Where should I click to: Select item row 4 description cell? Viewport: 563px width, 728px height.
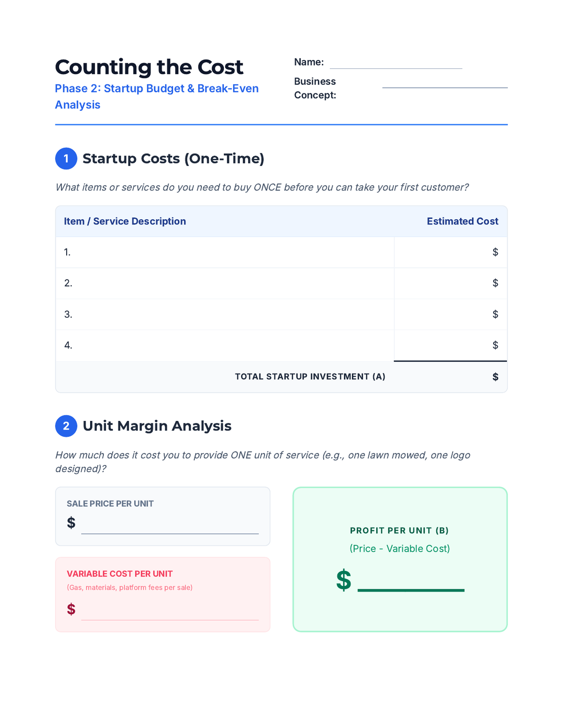coord(225,345)
